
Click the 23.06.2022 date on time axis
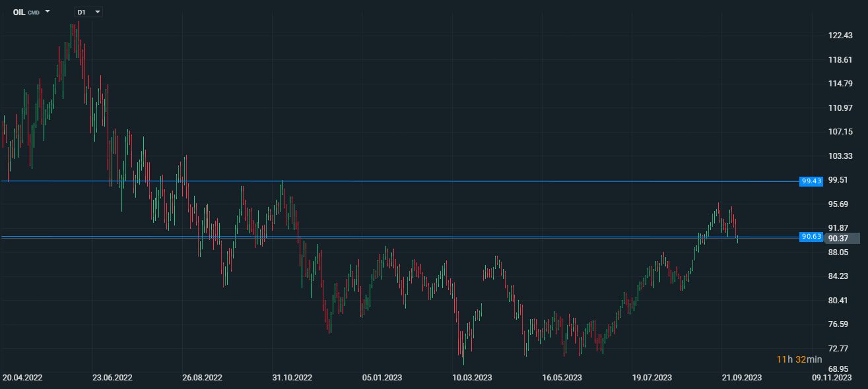[112, 378]
